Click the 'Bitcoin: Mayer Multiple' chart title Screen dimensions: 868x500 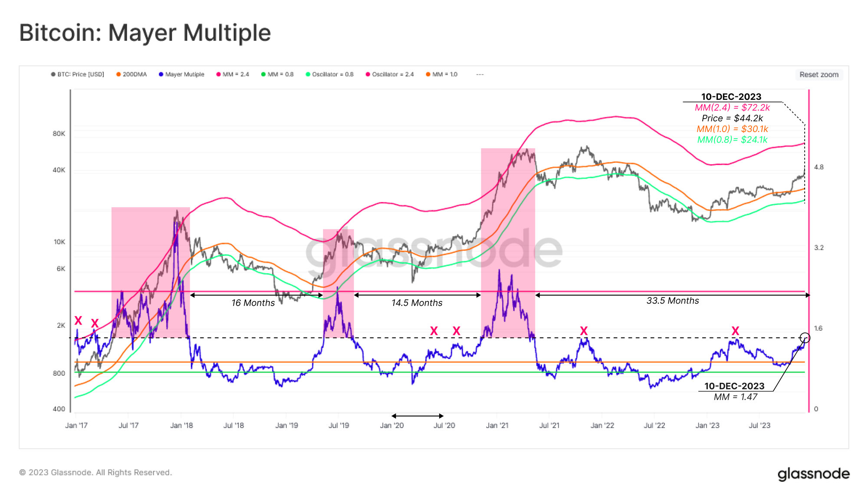(145, 33)
